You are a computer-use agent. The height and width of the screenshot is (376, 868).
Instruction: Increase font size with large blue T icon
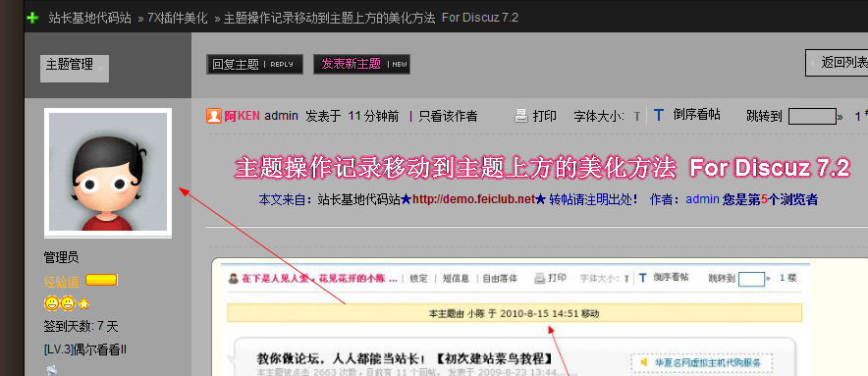(x=658, y=115)
